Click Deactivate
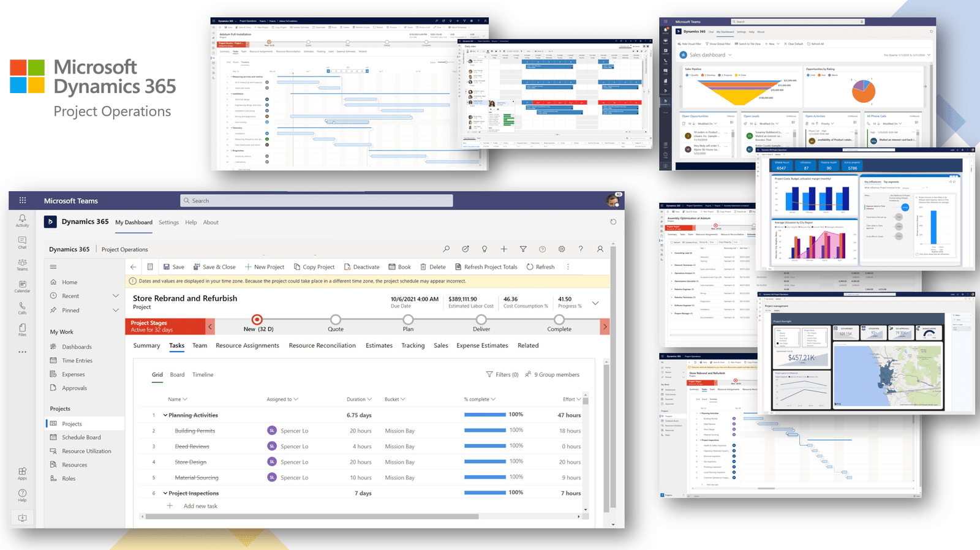980x550 pixels. 362,267
